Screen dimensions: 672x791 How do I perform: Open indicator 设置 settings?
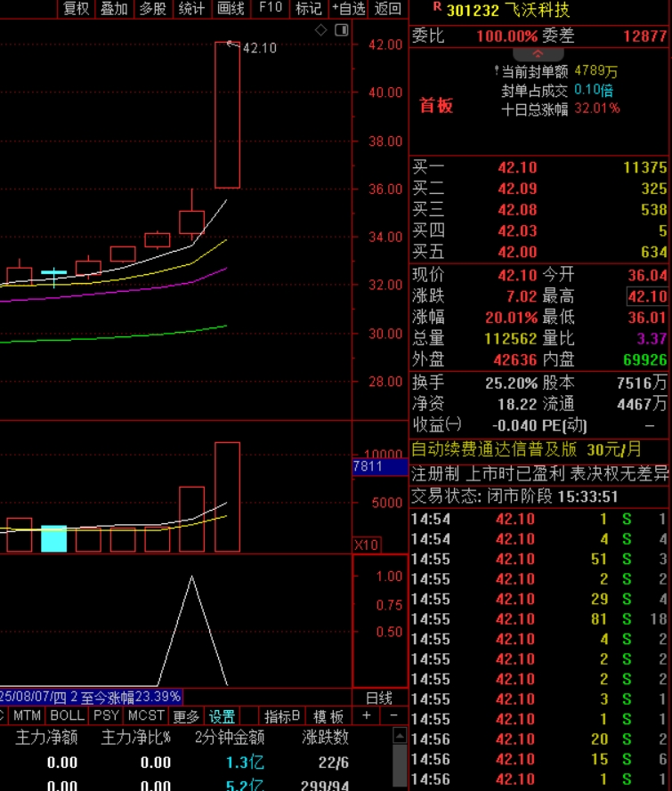222,716
